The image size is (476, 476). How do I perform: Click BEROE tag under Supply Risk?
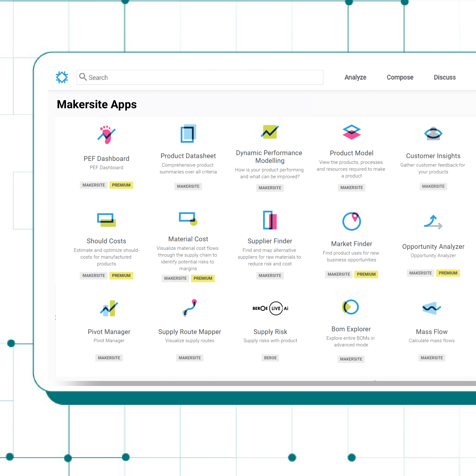point(270,358)
